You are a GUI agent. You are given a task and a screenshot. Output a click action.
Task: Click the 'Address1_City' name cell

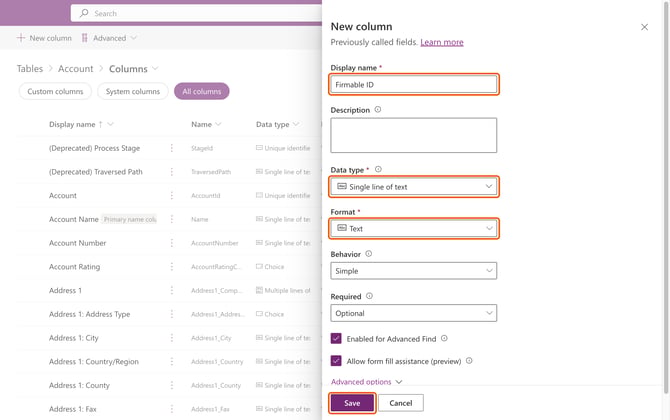click(211, 338)
